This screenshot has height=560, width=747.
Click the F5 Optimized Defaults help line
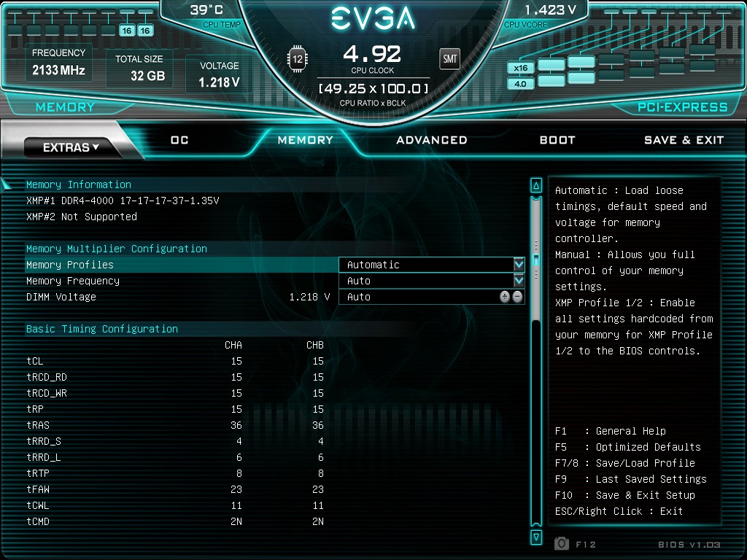point(628,447)
